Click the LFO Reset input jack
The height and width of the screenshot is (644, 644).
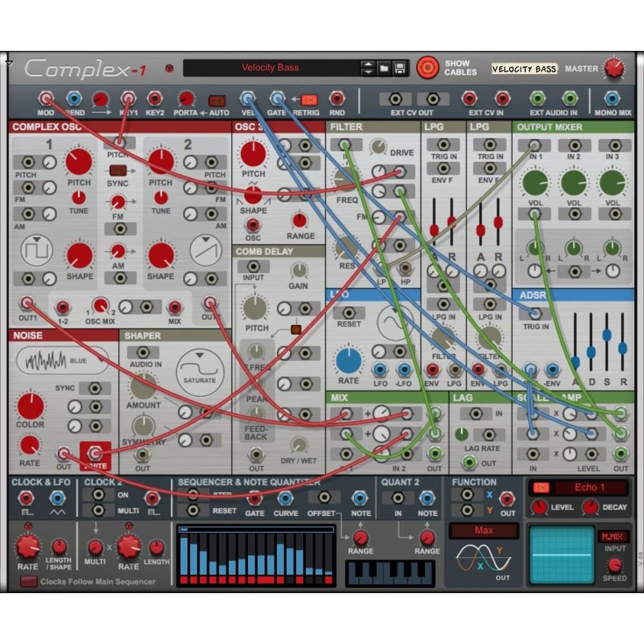[x=348, y=312]
